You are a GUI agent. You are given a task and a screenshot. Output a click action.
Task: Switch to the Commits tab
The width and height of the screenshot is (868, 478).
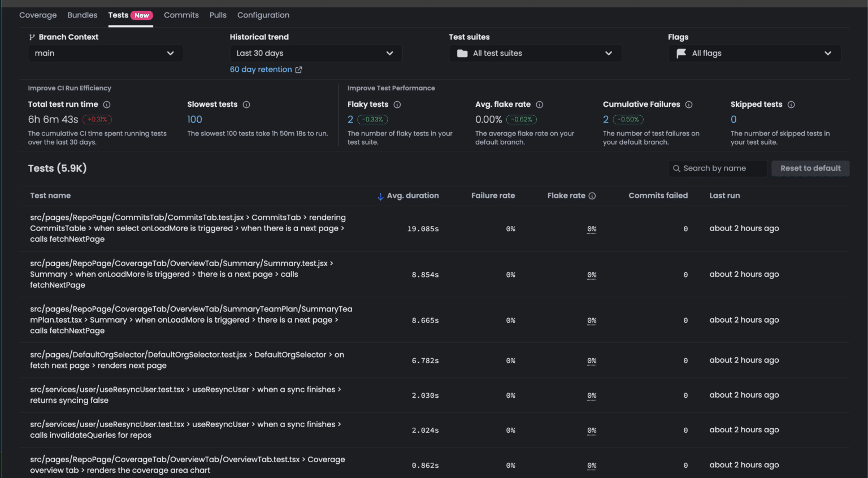click(181, 15)
